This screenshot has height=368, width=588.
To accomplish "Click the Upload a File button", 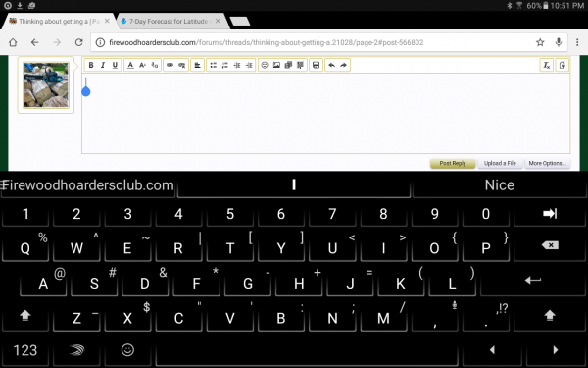I will point(500,163).
